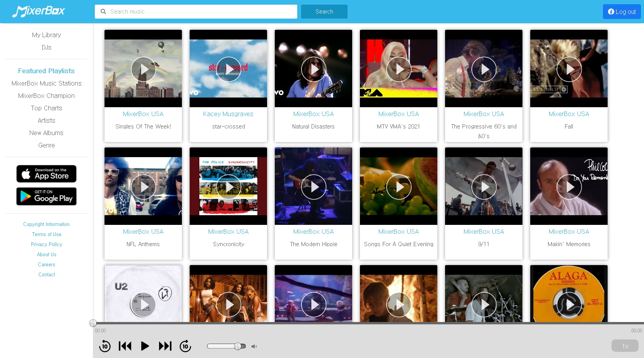This screenshot has height=358, width=644.
Task: Play the MTV VMA's 2021 playlist
Action: (399, 69)
